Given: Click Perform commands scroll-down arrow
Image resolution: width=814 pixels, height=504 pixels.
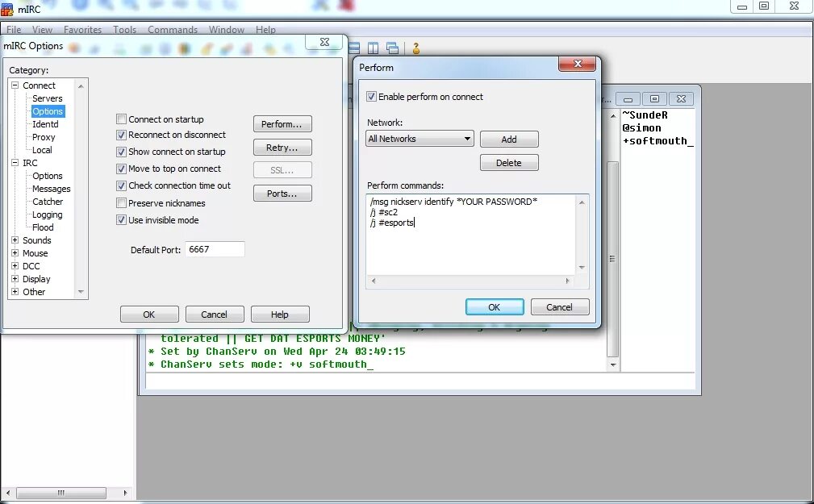Looking at the screenshot, I should [582, 267].
